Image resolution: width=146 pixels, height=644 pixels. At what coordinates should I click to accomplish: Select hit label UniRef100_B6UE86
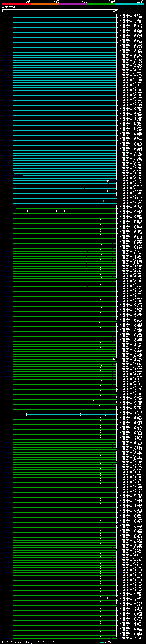pyautogui.click(x=131, y=173)
